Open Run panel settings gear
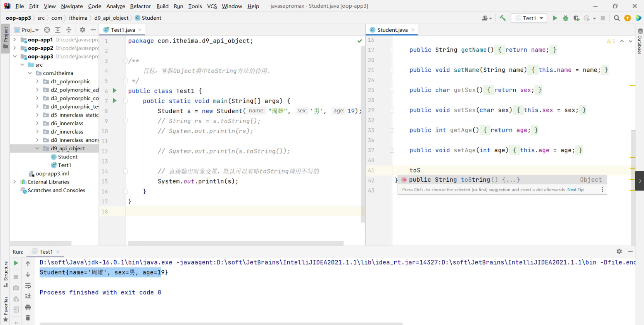Screen dimensions: 644x325 619,251
